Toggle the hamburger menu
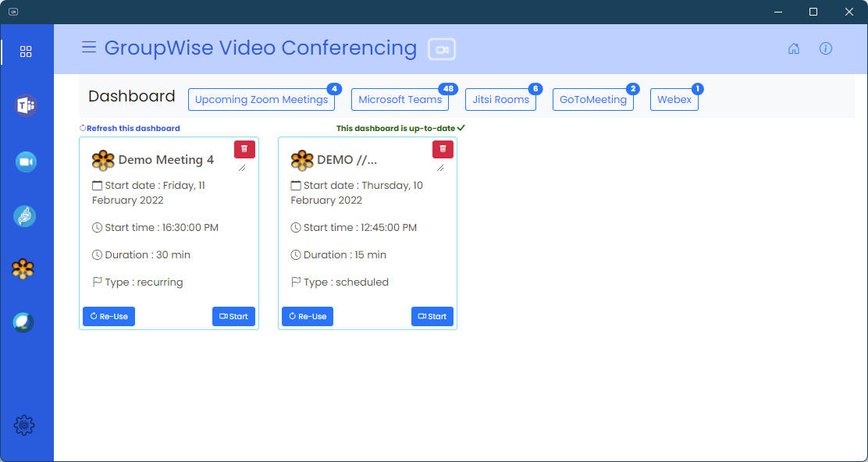The width and height of the screenshot is (868, 462). pos(89,47)
